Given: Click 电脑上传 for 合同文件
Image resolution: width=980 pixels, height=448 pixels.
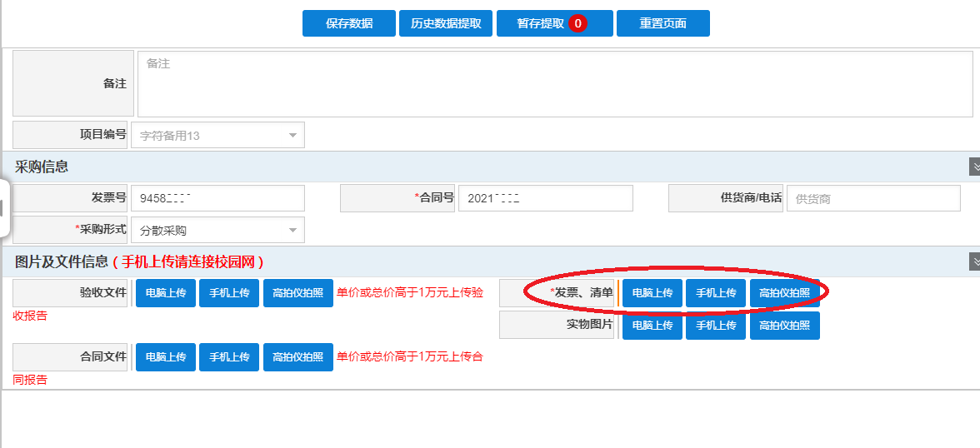Looking at the screenshot, I should pos(165,357).
